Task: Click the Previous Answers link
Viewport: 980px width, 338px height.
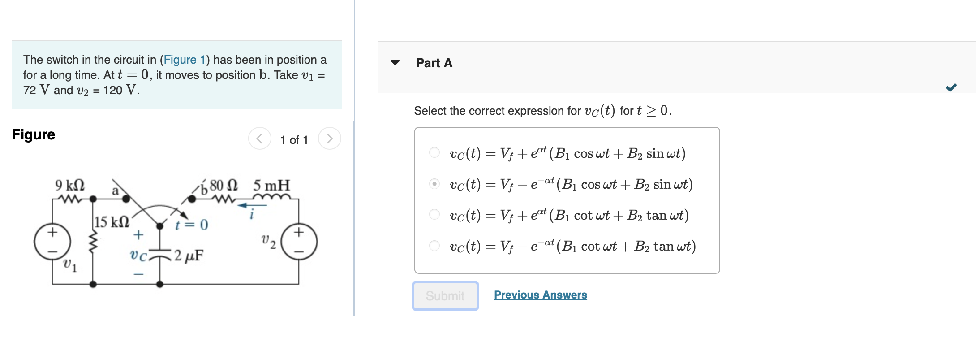Action: click(540, 295)
